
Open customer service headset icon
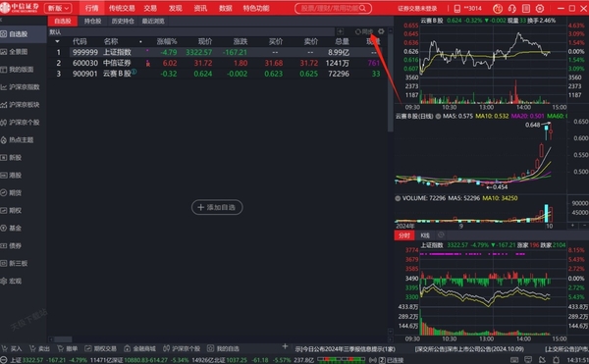[512, 8]
